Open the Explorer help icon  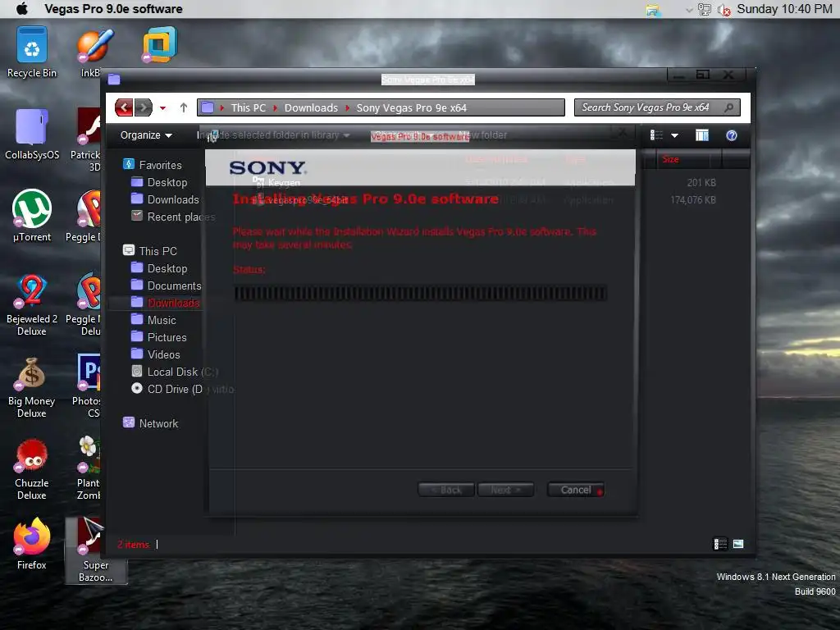pyautogui.click(x=731, y=135)
